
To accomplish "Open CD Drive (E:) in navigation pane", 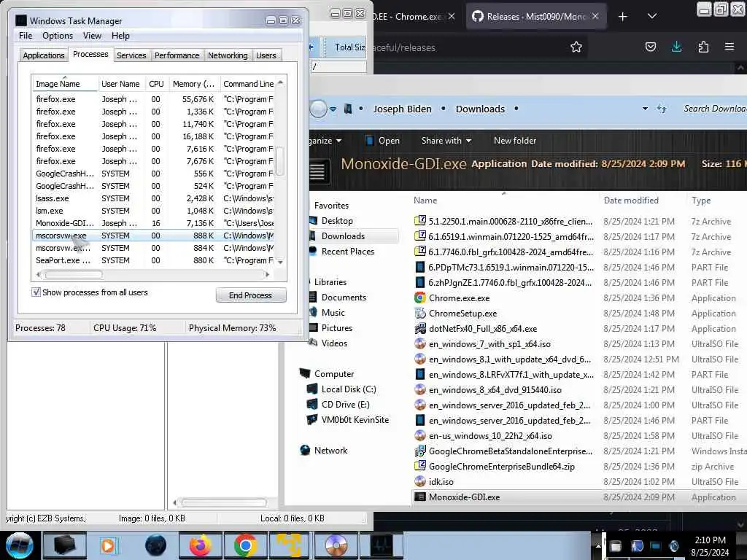I will 345,404.
